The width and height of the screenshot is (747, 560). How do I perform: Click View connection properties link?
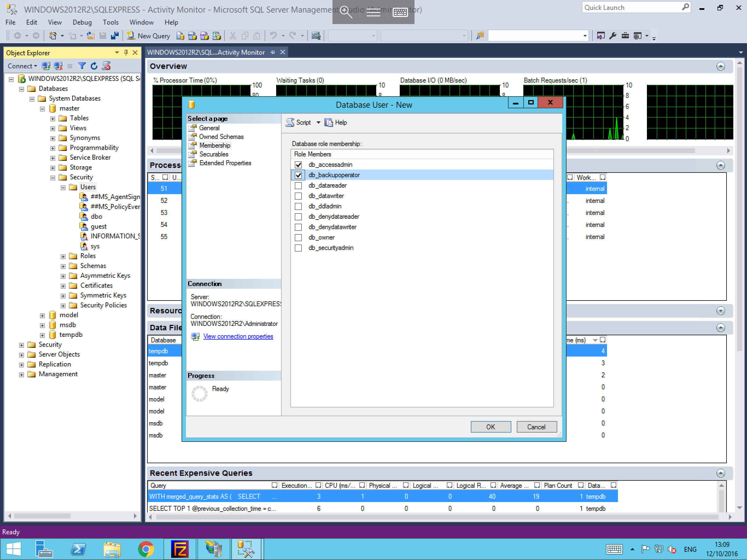click(x=238, y=336)
